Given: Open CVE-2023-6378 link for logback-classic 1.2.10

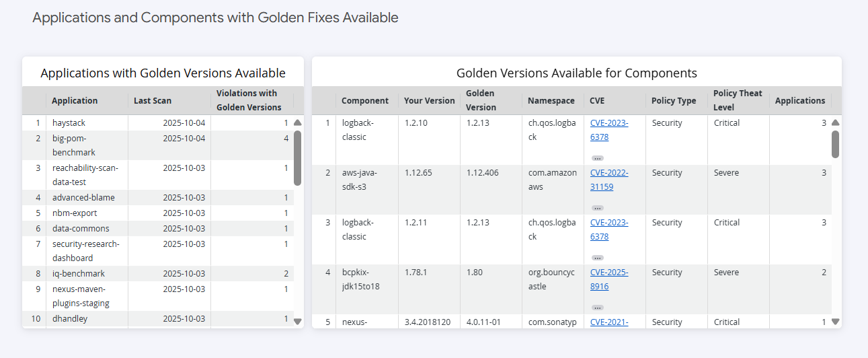Looking at the screenshot, I should (x=608, y=130).
